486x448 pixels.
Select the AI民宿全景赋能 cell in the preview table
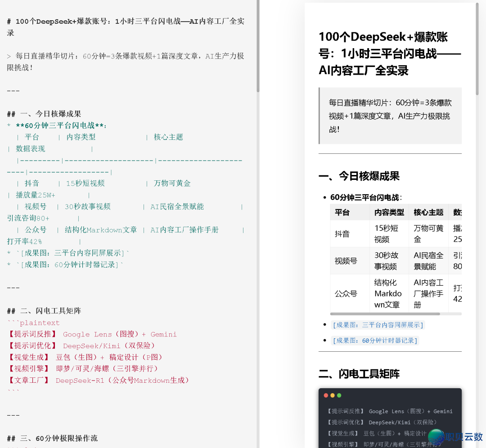tap(429, 261)
